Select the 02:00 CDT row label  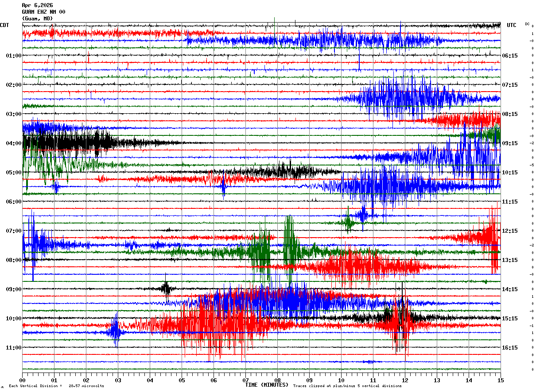tap(14, 85)
